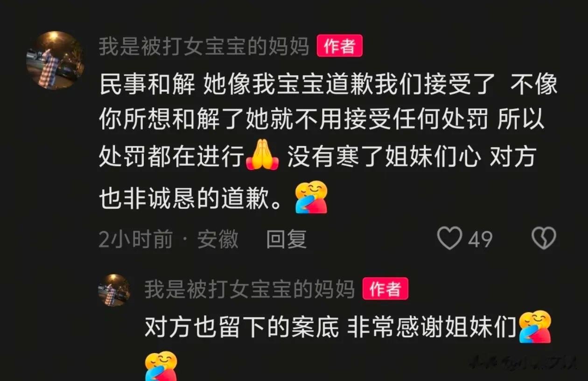This screenshot has height=381, width=588.
Task: Reply to the top comment via 回复
Action: (286, 239)
